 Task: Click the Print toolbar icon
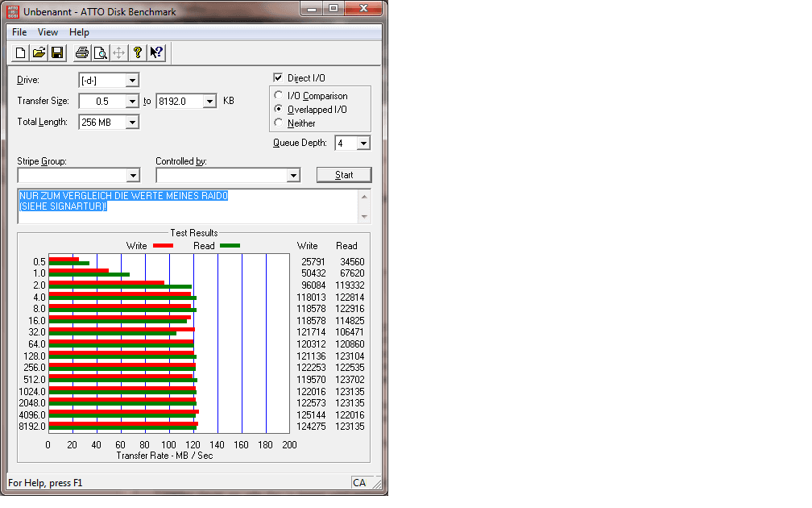click(82, 52)
